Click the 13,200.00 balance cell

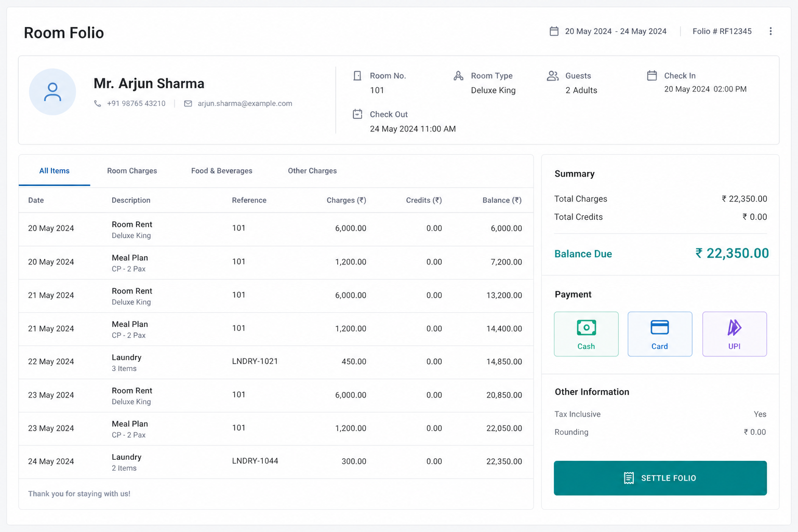point(504,295)
